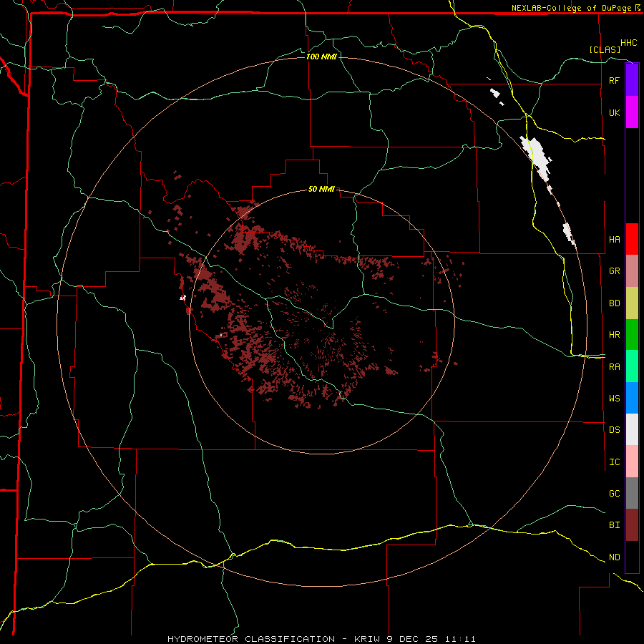Viewport: 644px width, 644px height.
Task: Click the UK legend label
Action: click(614, 112)
